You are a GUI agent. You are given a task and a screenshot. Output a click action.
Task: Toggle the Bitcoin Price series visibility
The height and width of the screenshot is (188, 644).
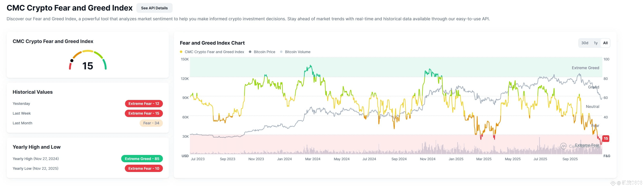point(264,52)
